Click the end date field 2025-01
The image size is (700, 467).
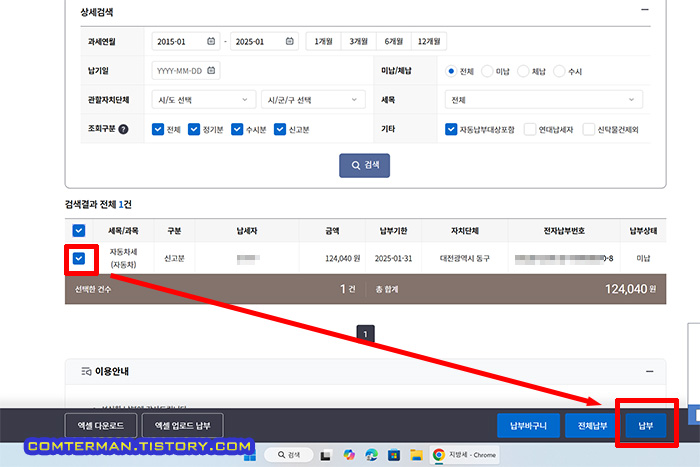click(x=264, y=41)
